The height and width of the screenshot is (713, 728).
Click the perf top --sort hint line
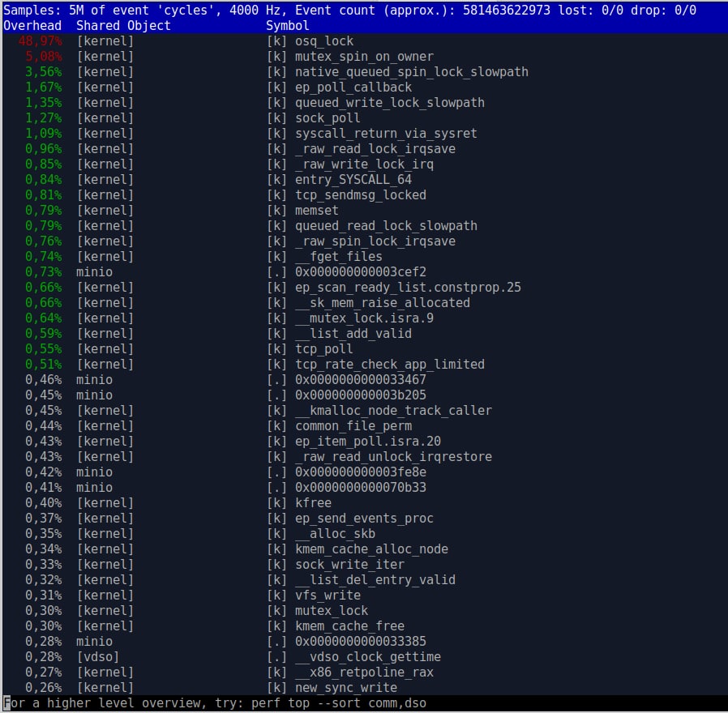click(215, 703)
